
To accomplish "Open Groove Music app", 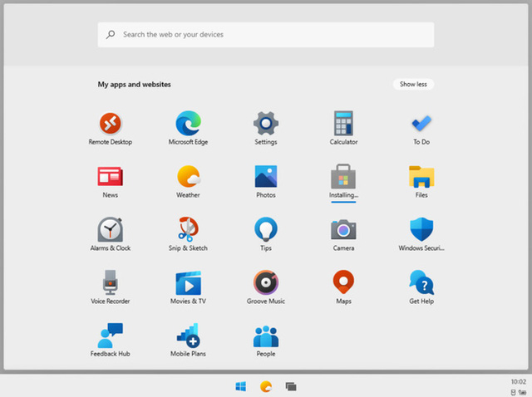I will 266,283.
